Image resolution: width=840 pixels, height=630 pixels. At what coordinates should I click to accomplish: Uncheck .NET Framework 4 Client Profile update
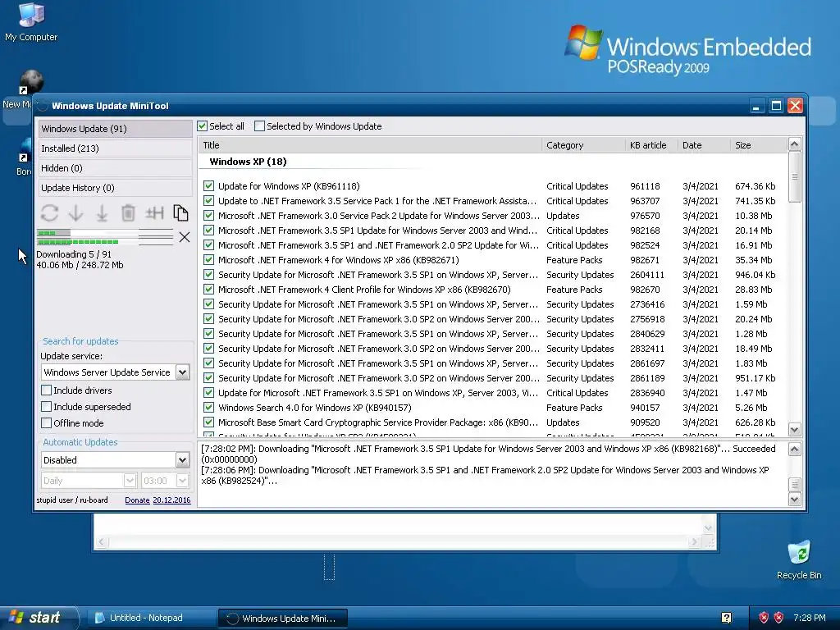point(209,290)
